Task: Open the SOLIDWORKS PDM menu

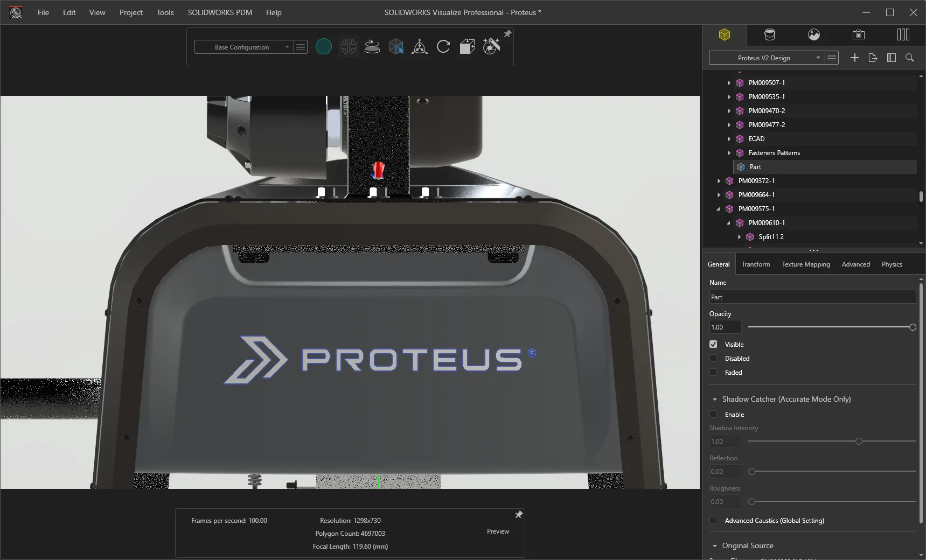Action: 220,12
